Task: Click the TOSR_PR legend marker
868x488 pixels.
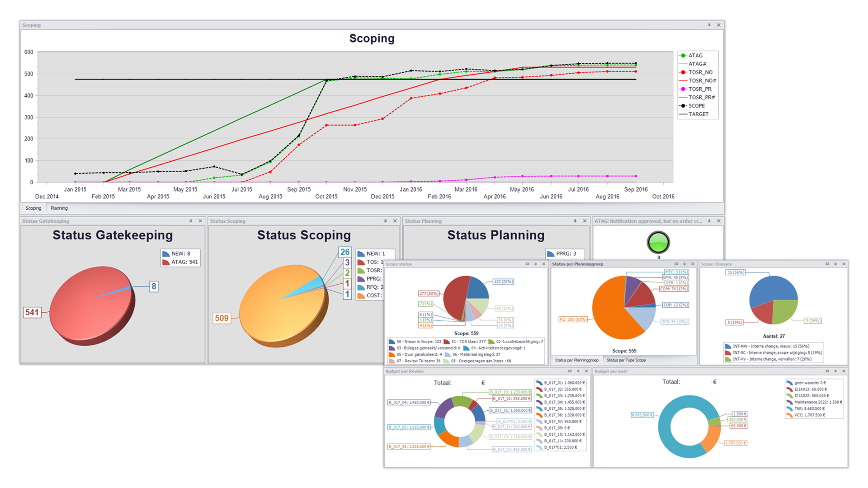Action: point(683,89)
